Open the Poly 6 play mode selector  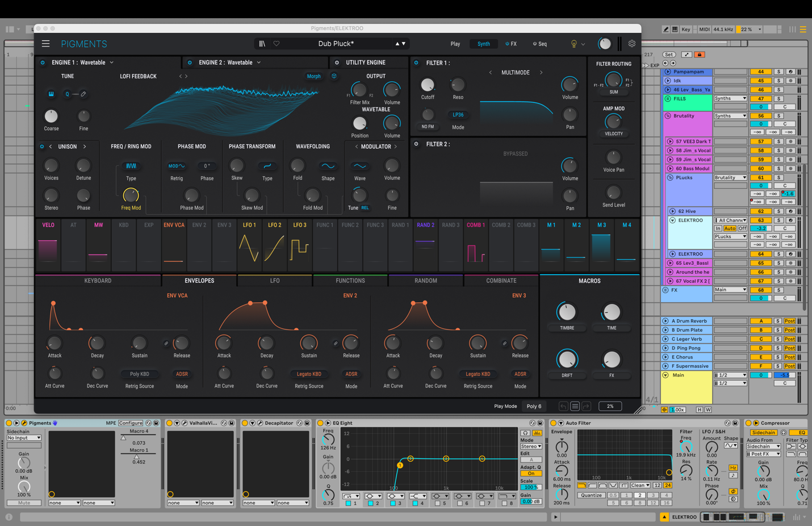click(x=534, y=406)
